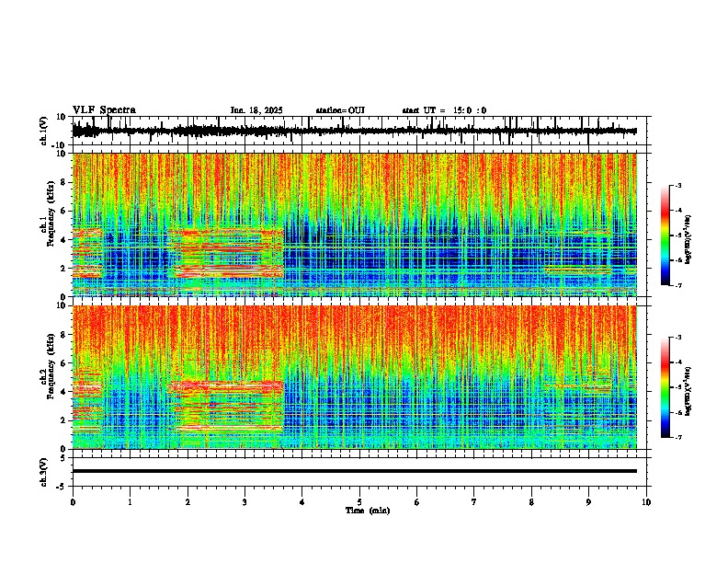This screenshot has height=563, width=728.
Task: Click the time axis tick label "8"
Action: pos(531,502)
